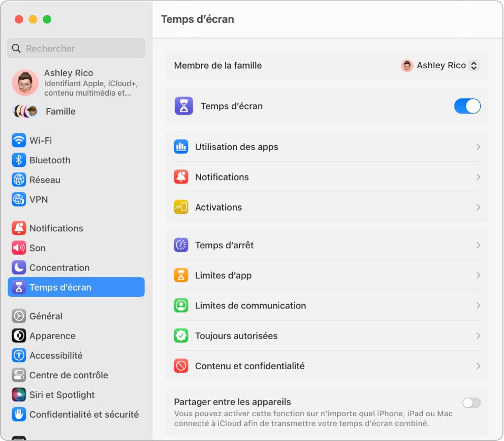Select the Notifications icon in Temps d'écran panel
The image size is (504, 441).
coord(182,177)
